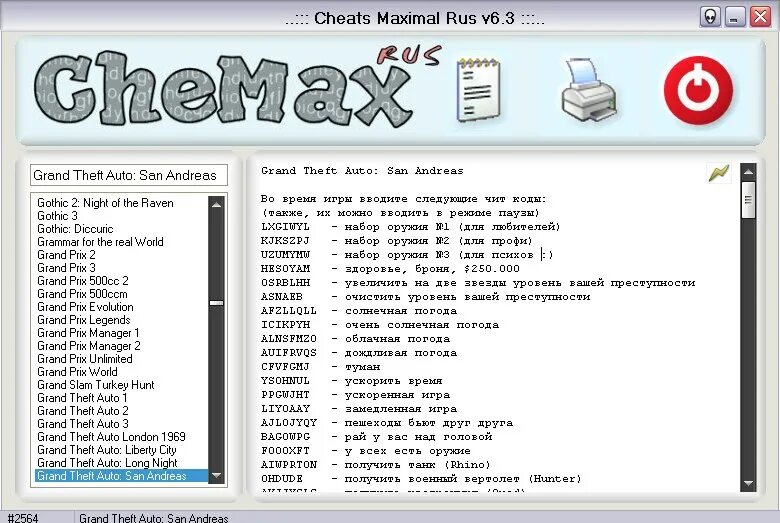The height and width of the screenshot is (523, 780).
Task: Click the AIWPRTON Rhino tank line
Action: [x=376, y=464]
